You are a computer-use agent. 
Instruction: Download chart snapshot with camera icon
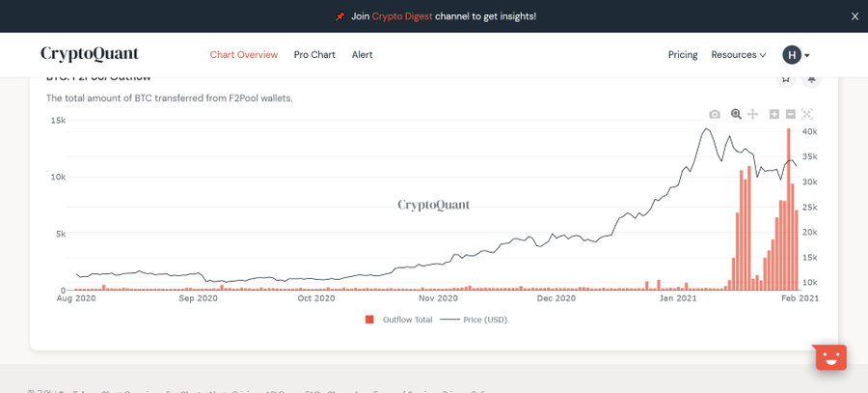click(715, 114)
